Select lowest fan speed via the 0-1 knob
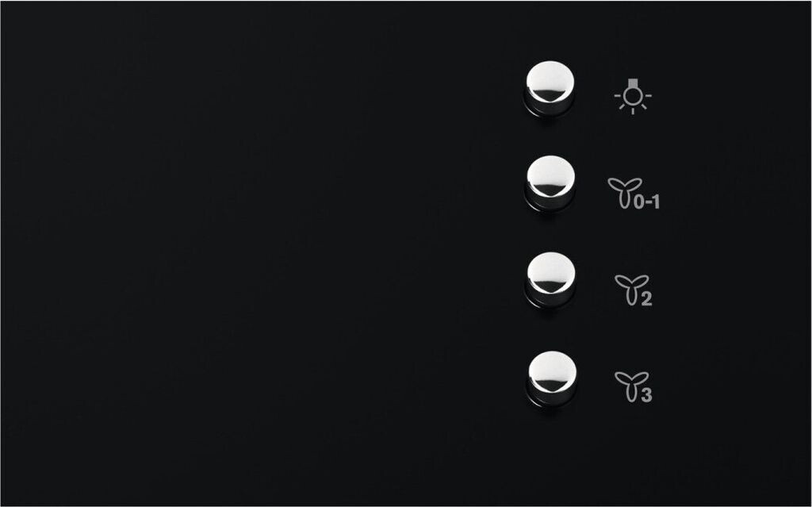 (550, 183)
